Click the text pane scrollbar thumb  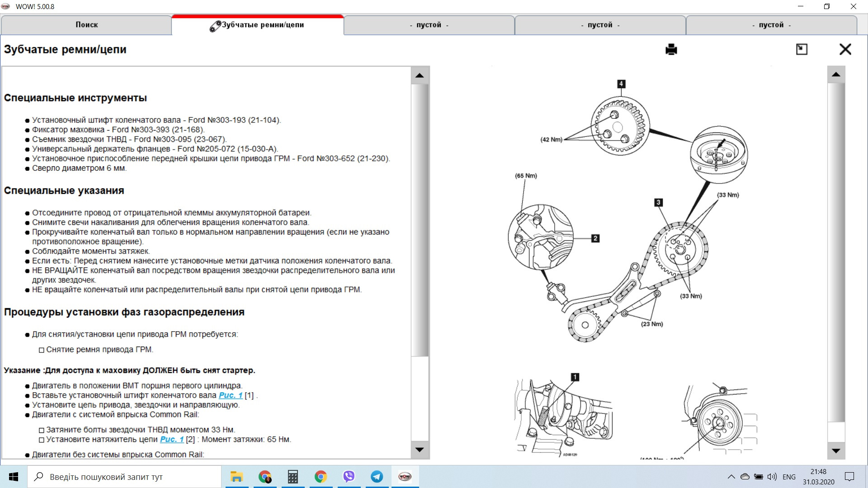420,219
